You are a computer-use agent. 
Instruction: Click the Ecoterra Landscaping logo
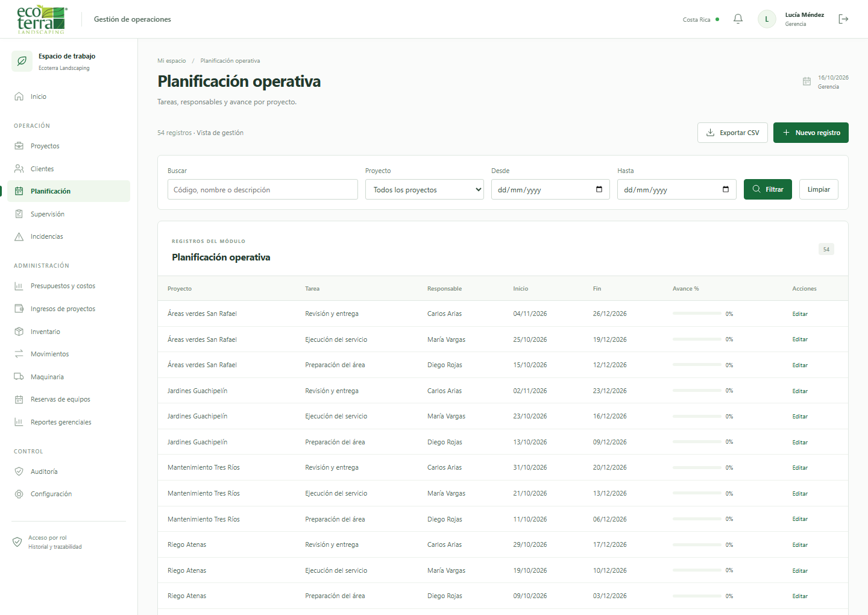[42, 19]
